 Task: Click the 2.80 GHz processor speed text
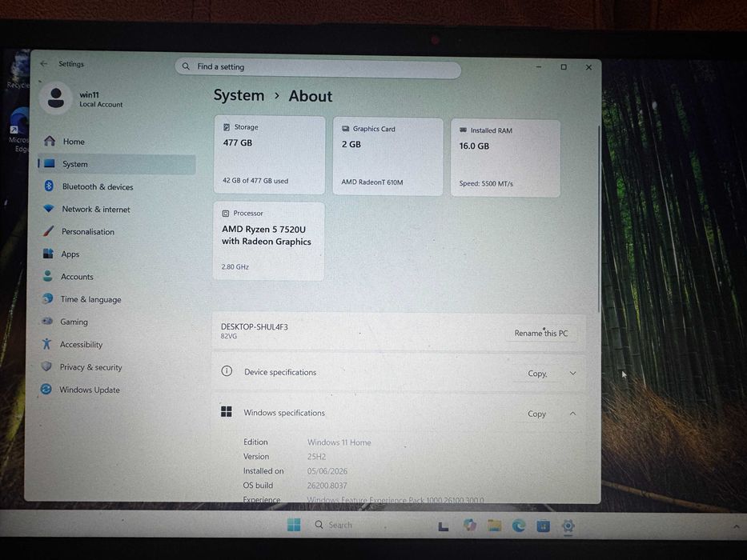point(235,266)
